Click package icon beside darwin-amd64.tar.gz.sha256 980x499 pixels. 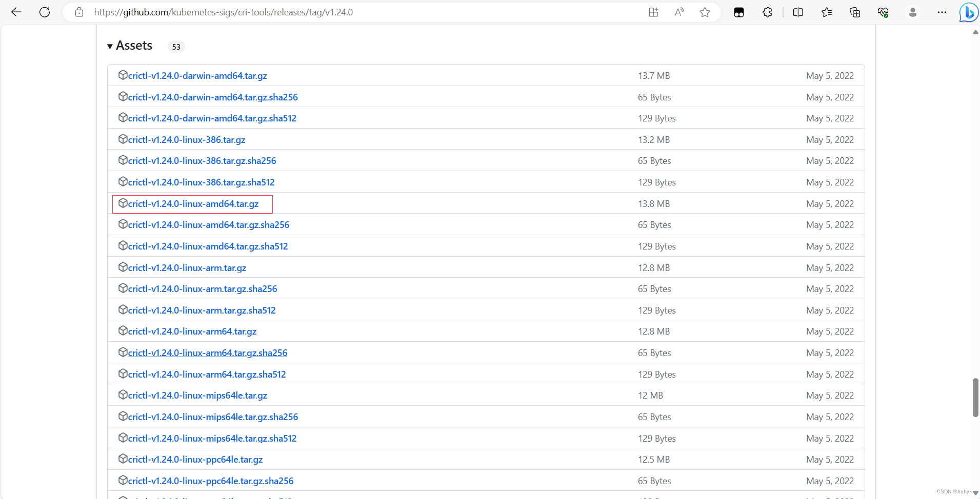point(123,96)
